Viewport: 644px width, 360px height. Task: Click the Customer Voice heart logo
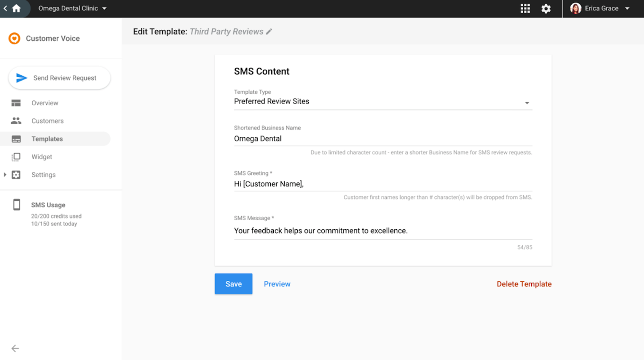pyautogui.click(x=14, y=38)
